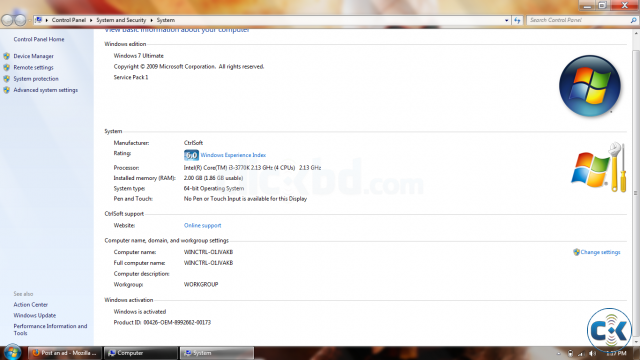Click shield icon beside Advanced system settings
The height and width of the screenshot is (360, 640).
tap(7, 90)
